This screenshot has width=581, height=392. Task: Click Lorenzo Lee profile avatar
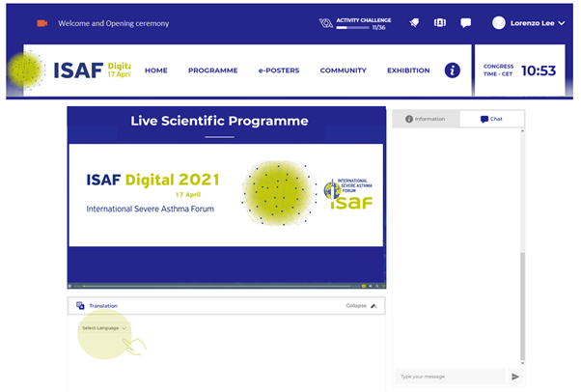tap(498, 23)
